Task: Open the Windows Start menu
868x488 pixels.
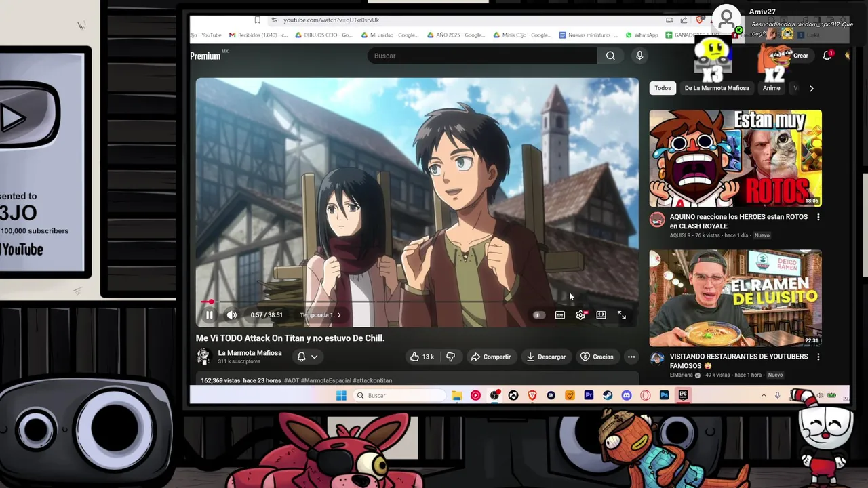Action: pos(341,396)
